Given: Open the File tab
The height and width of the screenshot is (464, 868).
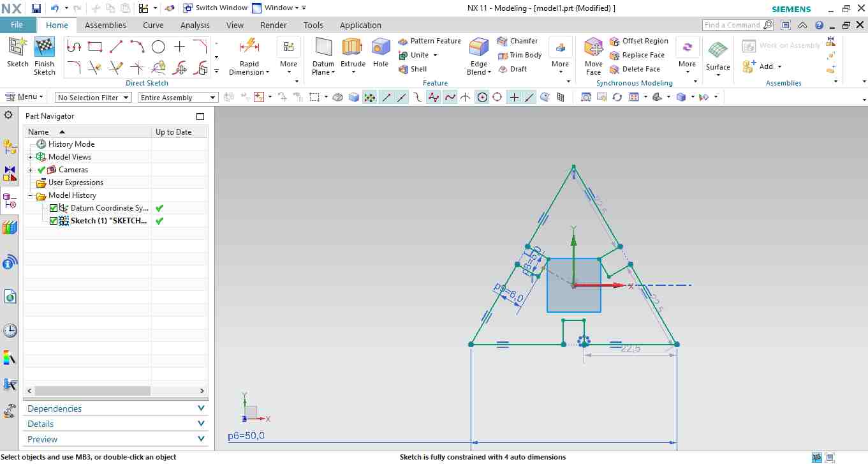Looking at the screenshot, I should click(x=17, y=25).
